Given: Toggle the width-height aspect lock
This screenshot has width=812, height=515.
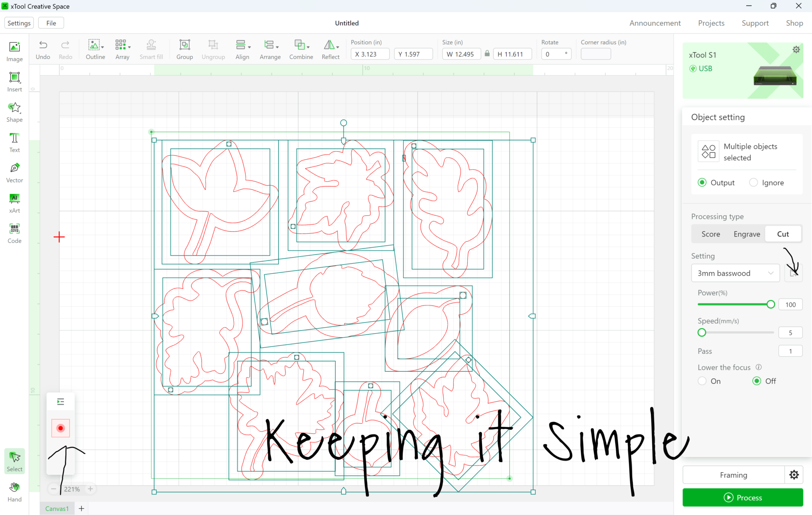Looking at the screenshot, I should point(487,54).
